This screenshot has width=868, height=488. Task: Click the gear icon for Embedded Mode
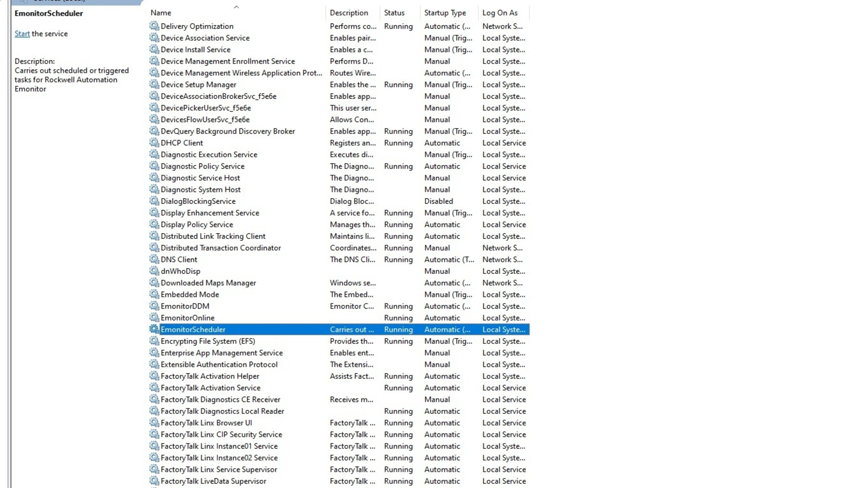pyautogui.click(x=154, y=294)
